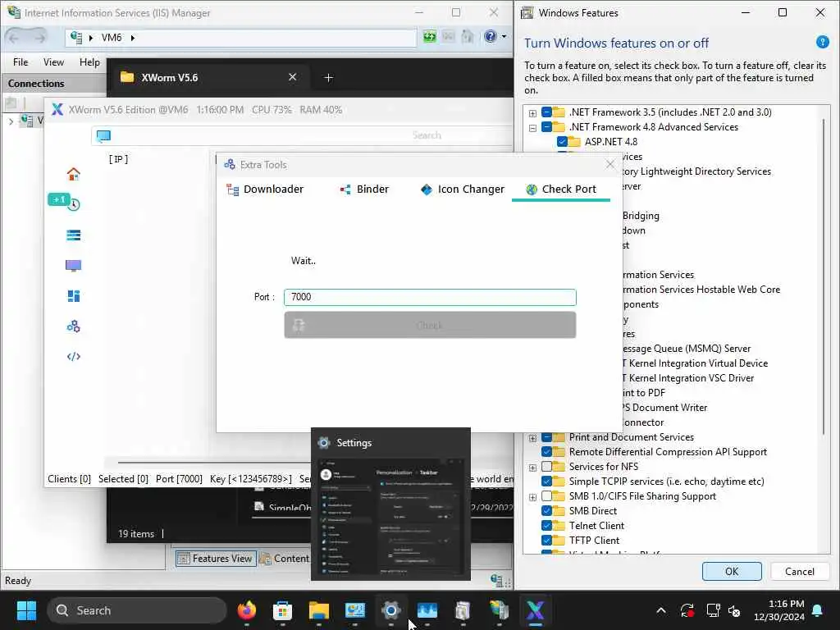This screenshot has width=840, height=630.
Task: Add a new tab next to XWorm V5.6
Action: pyautogui.click(x=328, y=78)
